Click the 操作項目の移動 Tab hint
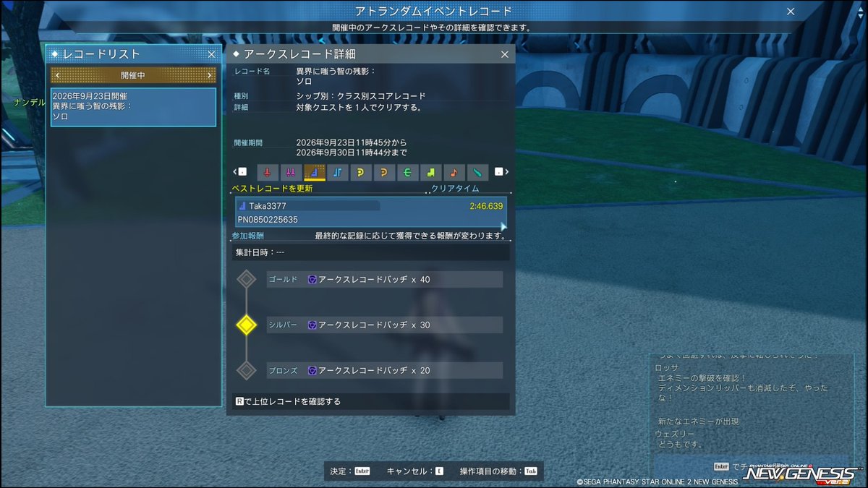Image resolution: width=868 pixels, height=488 pixels. pyautogui.click(x=498, y=471)
